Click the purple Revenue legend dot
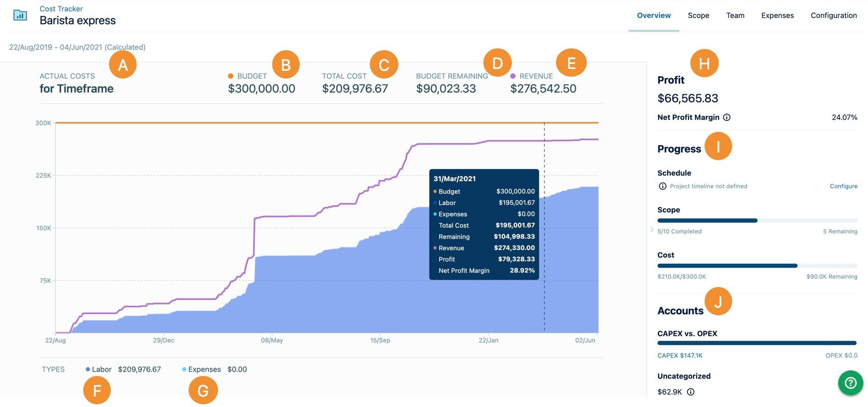This screenshot has height=407, width=868. tap(513, 76)
